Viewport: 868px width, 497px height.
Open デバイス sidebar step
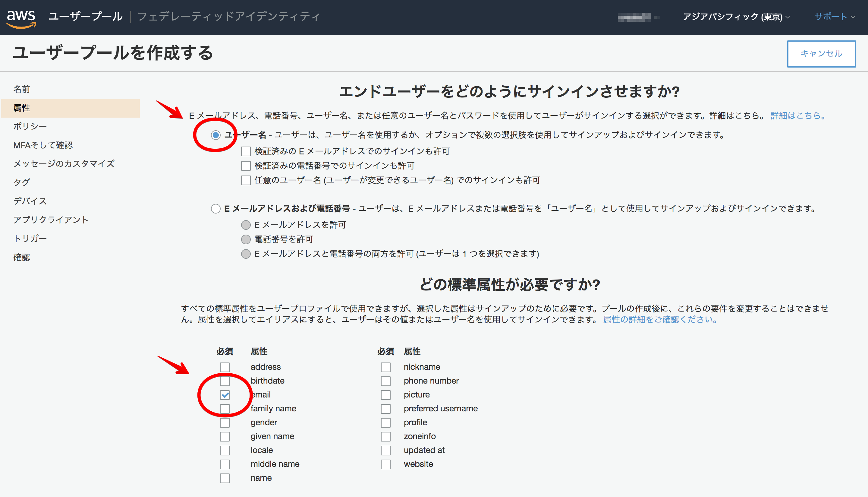click(30, 201)
